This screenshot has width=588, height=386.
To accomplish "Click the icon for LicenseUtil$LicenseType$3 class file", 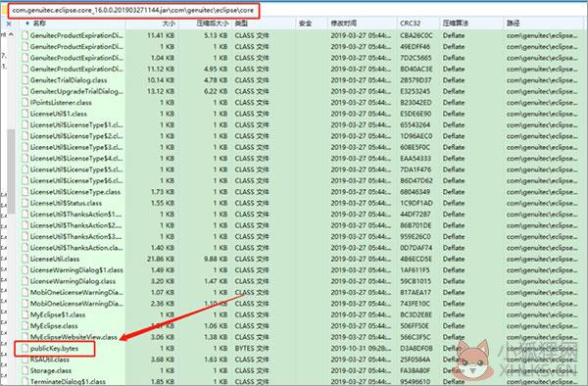I will click(25, 147).
